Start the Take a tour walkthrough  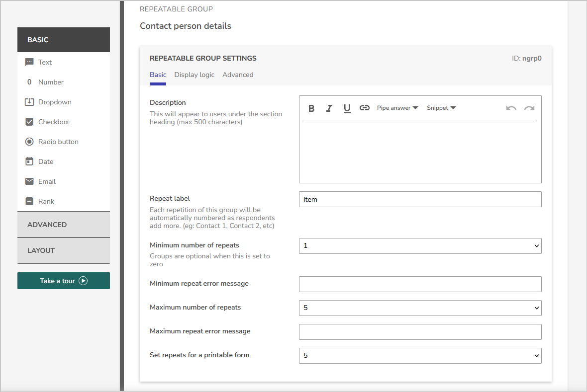coord(64,281)
